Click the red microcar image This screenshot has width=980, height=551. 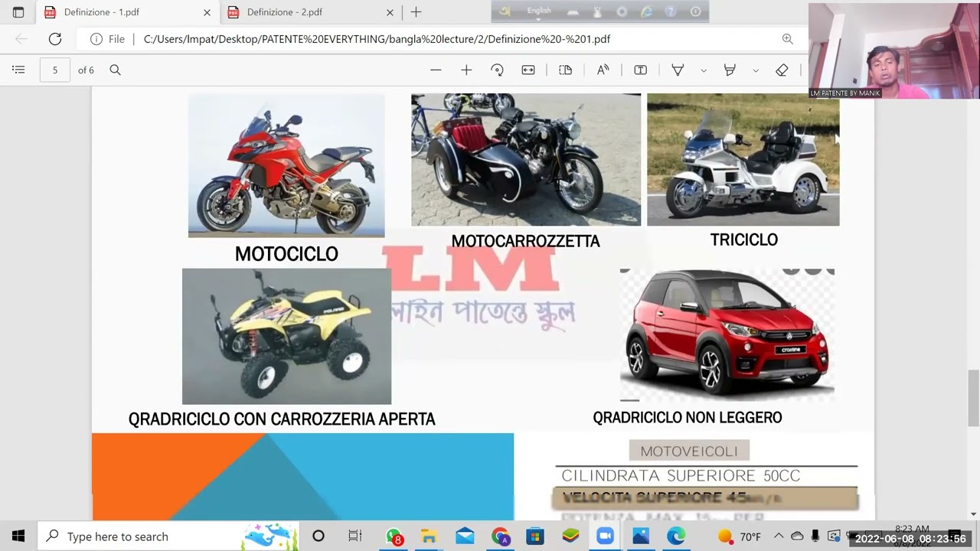[x=727, y=334]
